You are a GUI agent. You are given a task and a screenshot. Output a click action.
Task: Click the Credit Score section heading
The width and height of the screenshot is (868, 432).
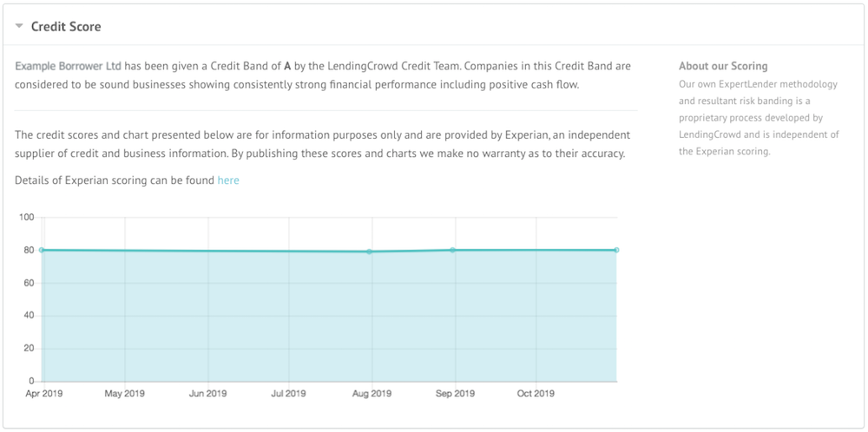66,27
